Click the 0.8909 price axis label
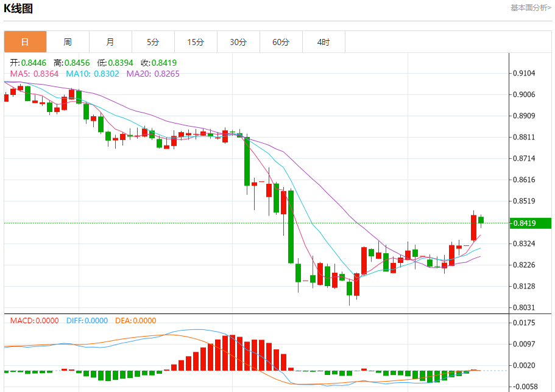Viewport: 555px width, 392px height. pyautogui.click(x=524, y=116)
